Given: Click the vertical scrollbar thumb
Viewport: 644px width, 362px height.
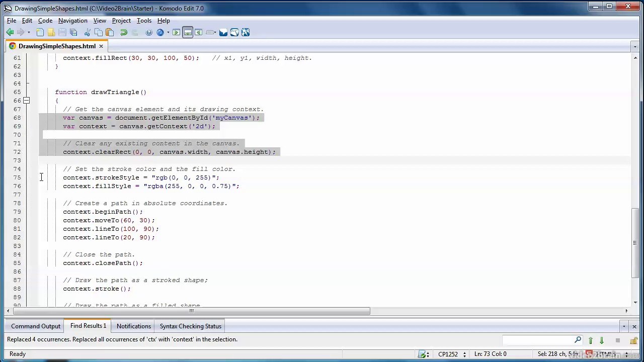Looking at the screenshot, I should tap(635, 243).
